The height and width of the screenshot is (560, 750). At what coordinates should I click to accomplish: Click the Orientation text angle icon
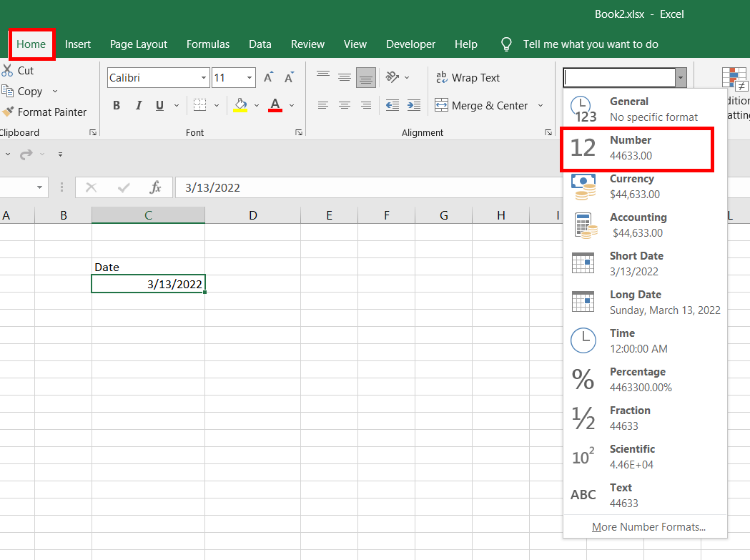point(392,77)
